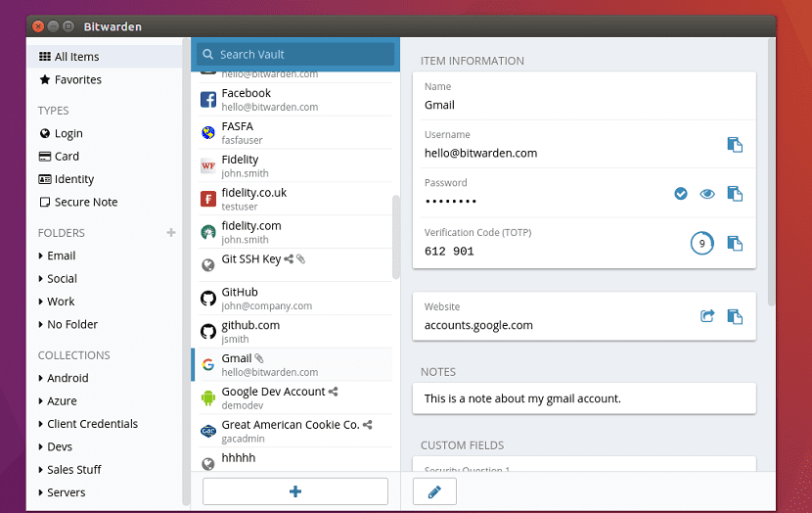812x513 pixels.
Task: Click the FASFA item icon
Action: (208, 132)
